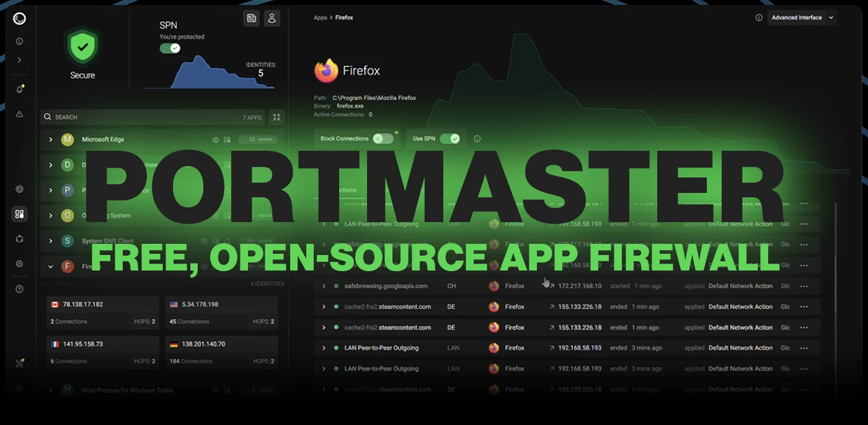Screen dimensions: 868x425
Task: Click the Portmaster logo in the sidebar
Action: (19, 19)
